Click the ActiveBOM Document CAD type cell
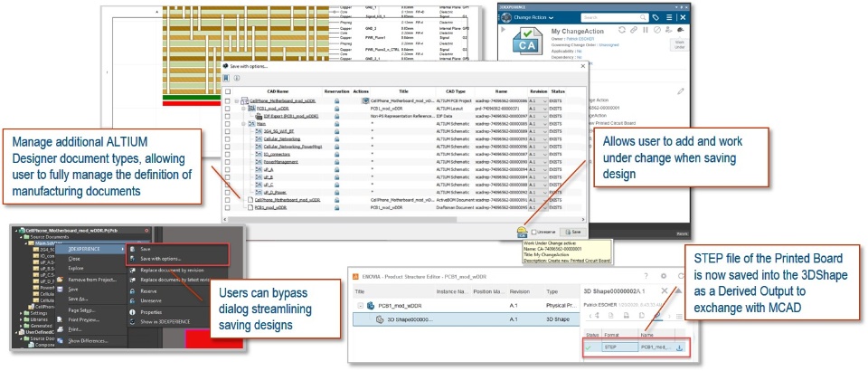The image size is (868, 371). click(x=455, y=199)
